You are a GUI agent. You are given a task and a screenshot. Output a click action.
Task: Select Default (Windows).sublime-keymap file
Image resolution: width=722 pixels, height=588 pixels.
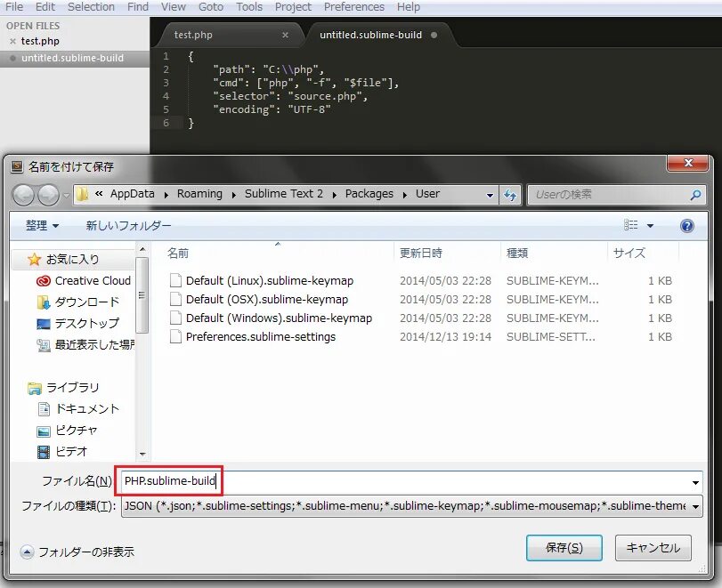pos(279,318)
